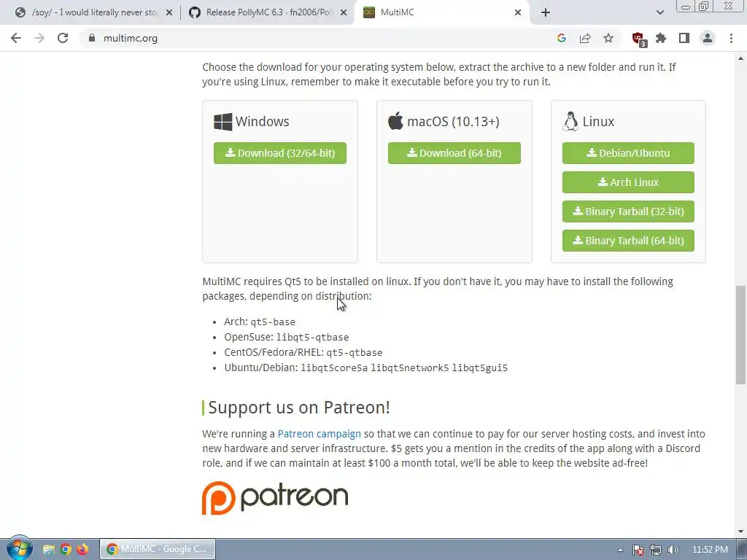Image resolution: width=747 pixels, height=560 pixels.
Task: Open a new tab with plus button
Action: [546, 12]
